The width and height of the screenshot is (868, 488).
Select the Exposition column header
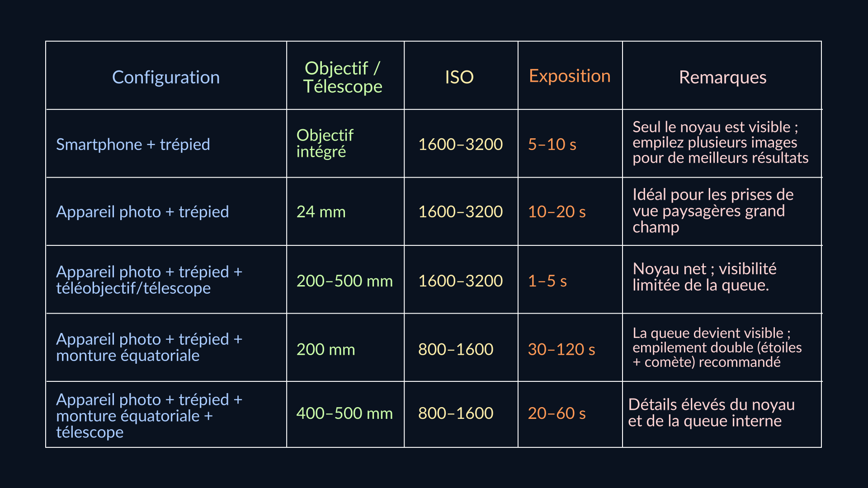(570, 76)
